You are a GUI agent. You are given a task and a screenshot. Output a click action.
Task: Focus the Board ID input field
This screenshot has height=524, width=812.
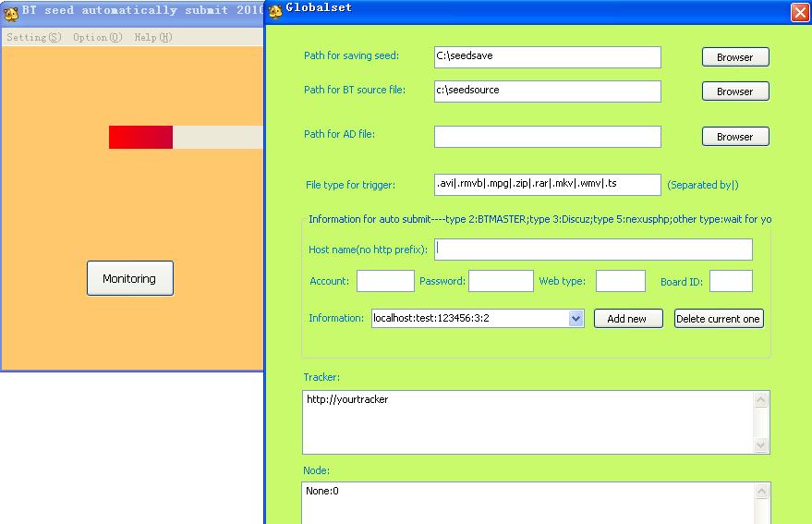731,281
